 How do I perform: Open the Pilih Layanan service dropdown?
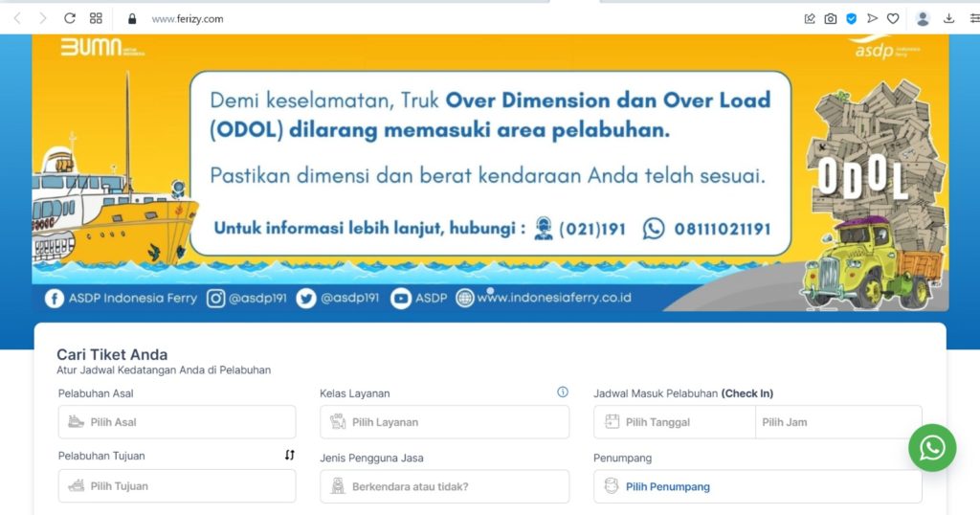pos(444,422)
